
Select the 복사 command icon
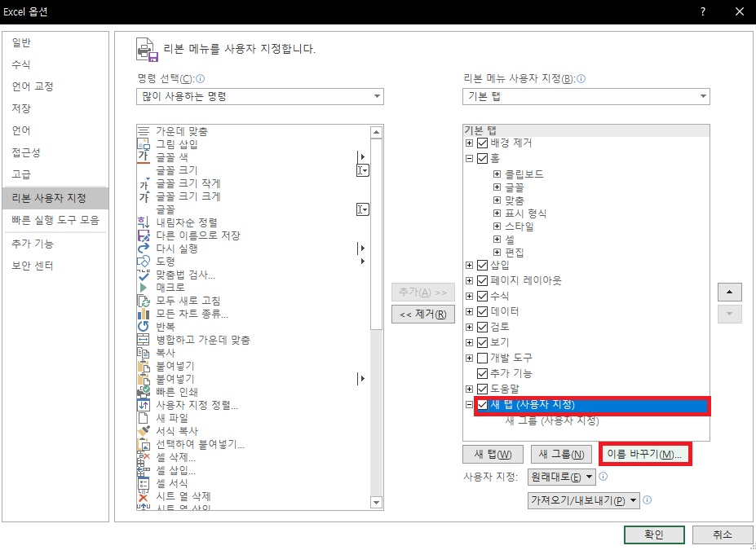[x=144, y=353]
